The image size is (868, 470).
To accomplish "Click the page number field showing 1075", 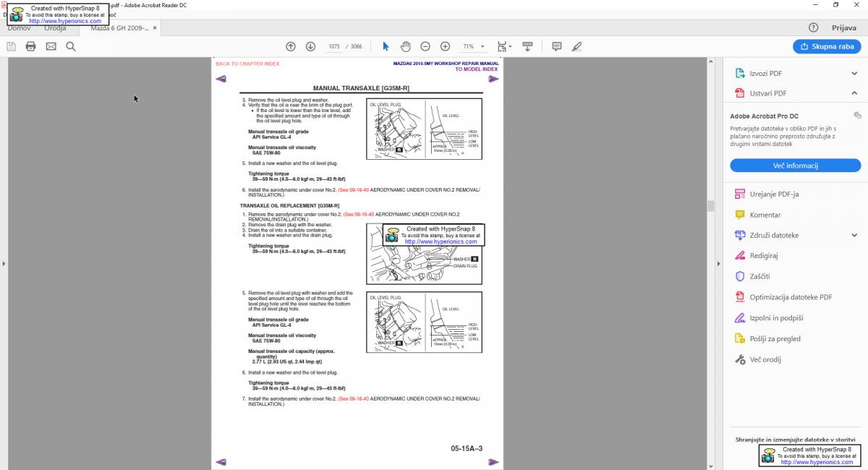I will (333, 46).
